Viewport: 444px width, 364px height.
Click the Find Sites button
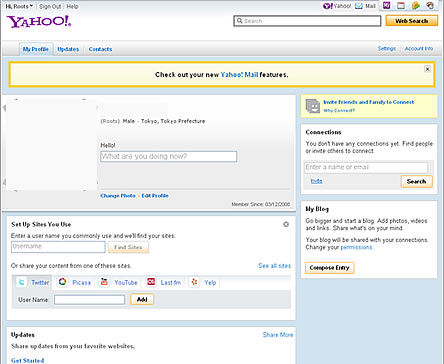click(128, 247)
